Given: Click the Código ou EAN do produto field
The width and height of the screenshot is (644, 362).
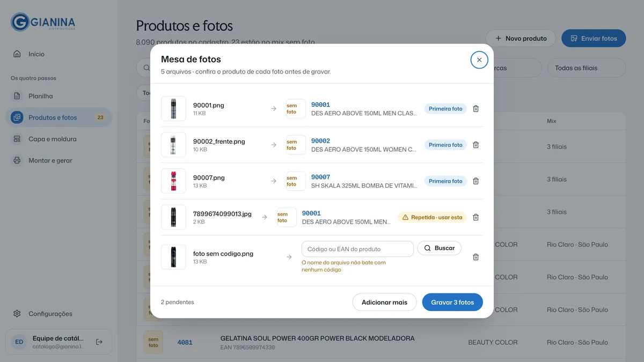Looking at the screenshot, I should (357, 249).
